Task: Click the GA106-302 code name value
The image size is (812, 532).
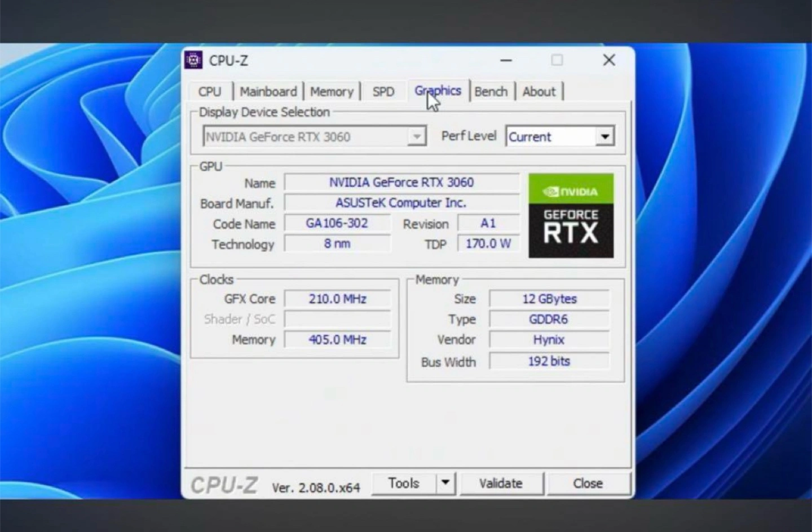Action: tap(337, 223)
